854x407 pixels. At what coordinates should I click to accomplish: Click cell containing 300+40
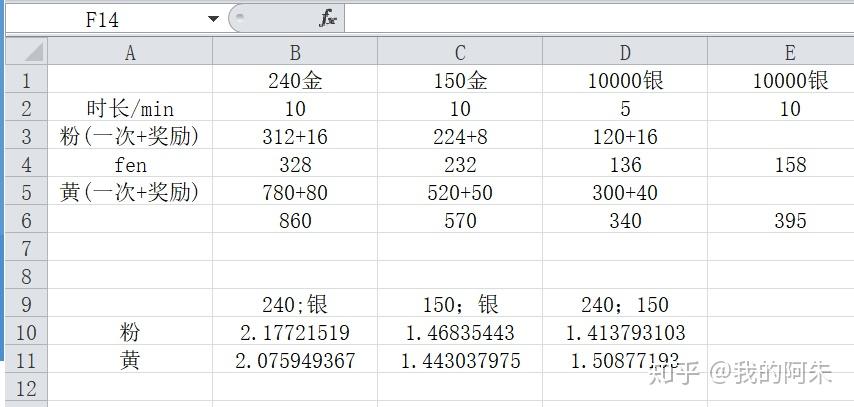625,192
